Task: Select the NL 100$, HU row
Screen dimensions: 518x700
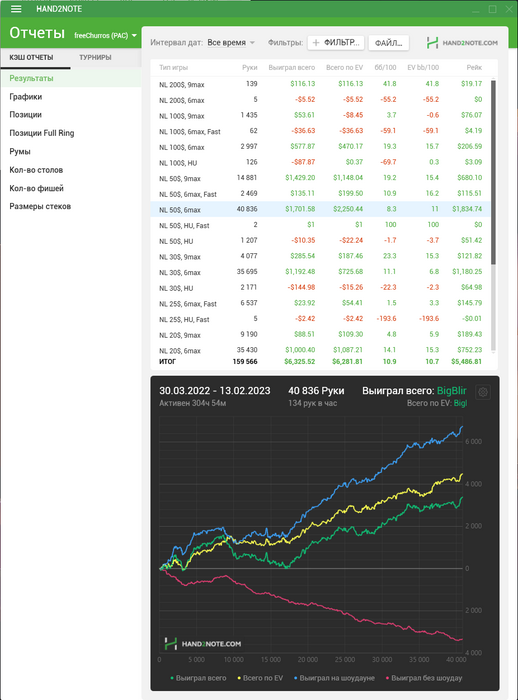Action: point(320,162)
